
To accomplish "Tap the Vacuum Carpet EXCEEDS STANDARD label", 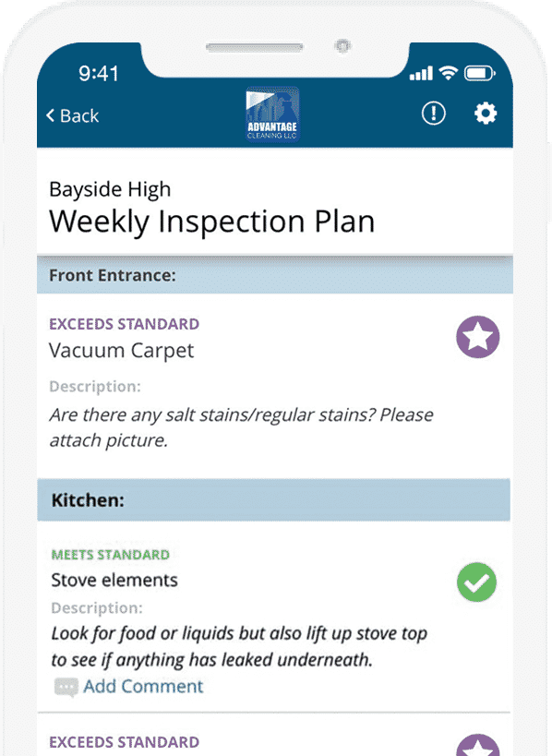I will tap(124, 324).
